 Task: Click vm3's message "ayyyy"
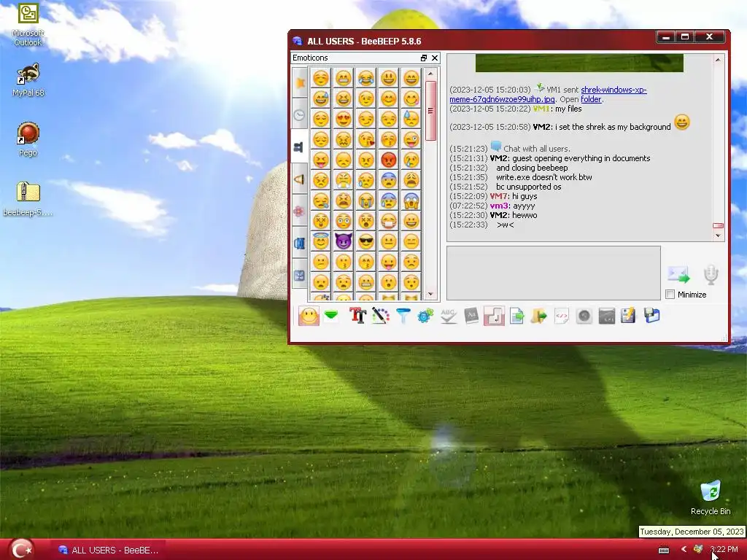524,206
